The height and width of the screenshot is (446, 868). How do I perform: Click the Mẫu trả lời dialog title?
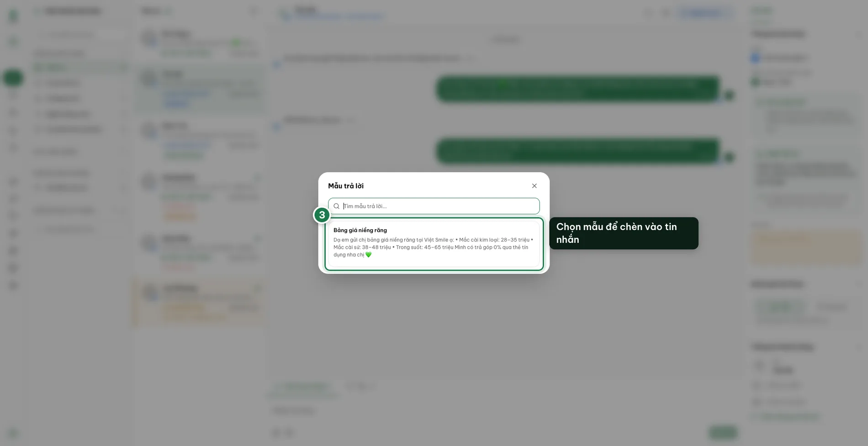[346, 186]
